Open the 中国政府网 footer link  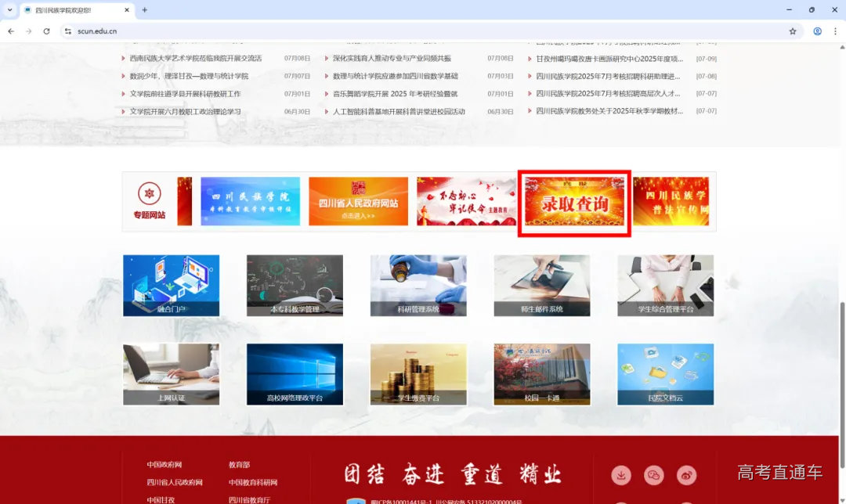click(x=164, y=465)
